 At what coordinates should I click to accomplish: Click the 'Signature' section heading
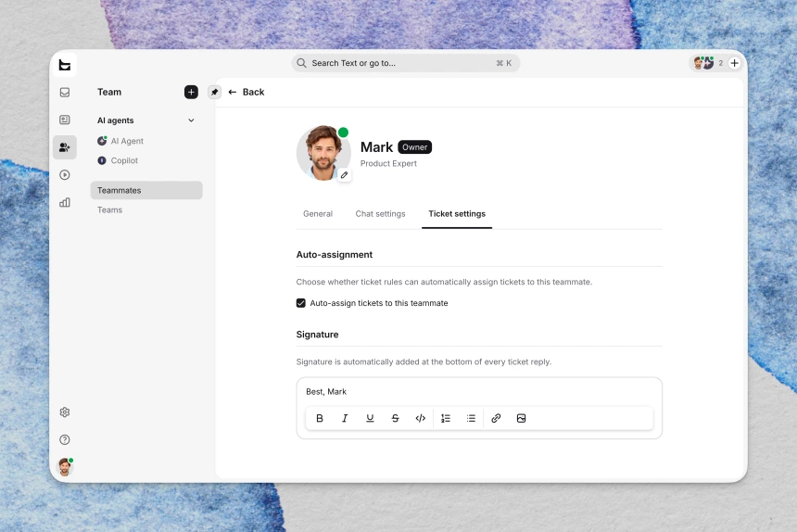[x=317, y=335]
